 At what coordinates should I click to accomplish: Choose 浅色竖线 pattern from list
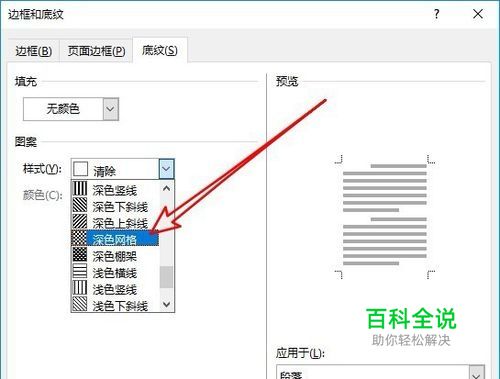(x=115, y=289)
